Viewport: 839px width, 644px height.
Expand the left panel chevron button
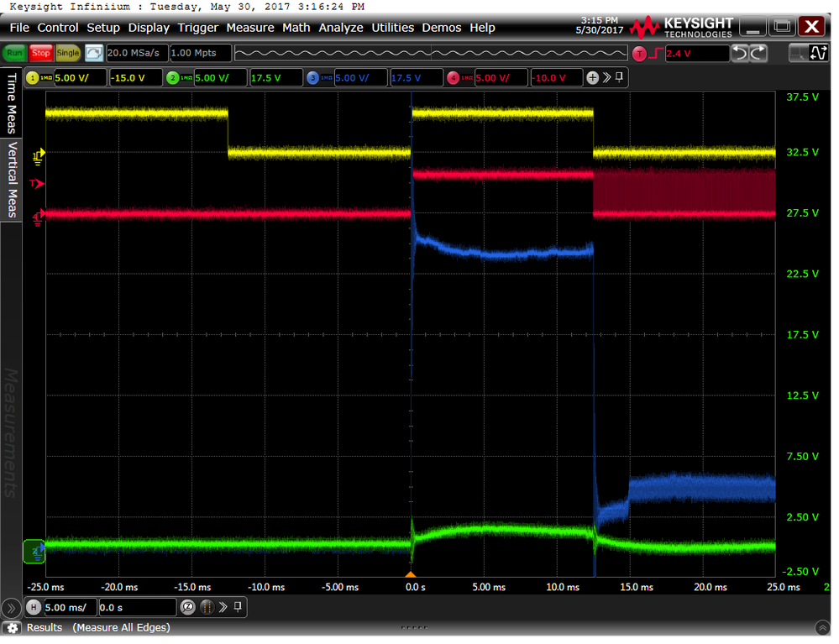(x=11, y=609)
